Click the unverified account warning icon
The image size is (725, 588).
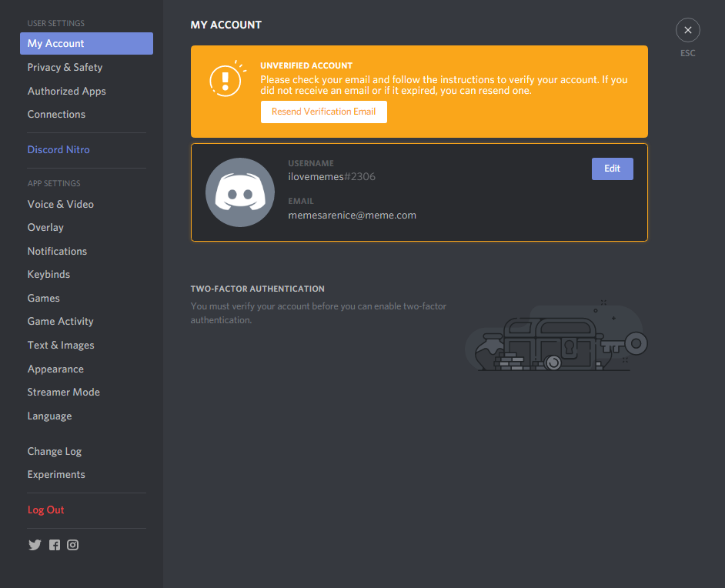click(x=226, y=79)
